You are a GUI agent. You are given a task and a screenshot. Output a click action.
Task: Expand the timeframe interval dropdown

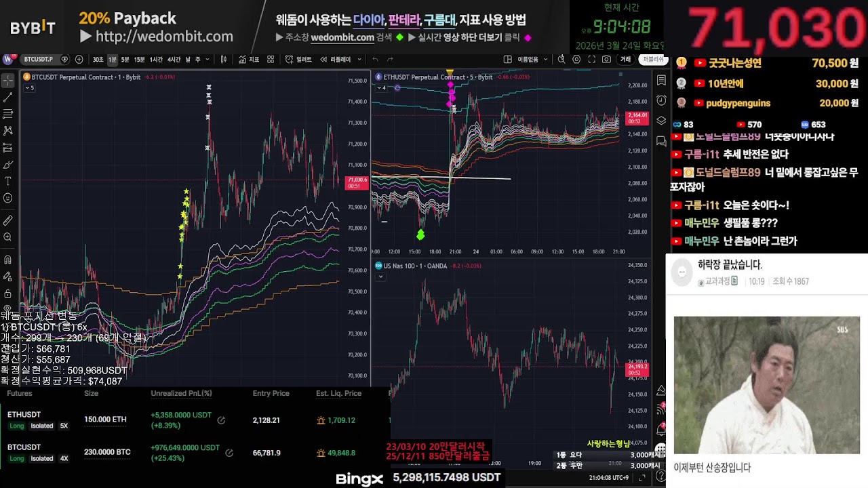(208, 59)
